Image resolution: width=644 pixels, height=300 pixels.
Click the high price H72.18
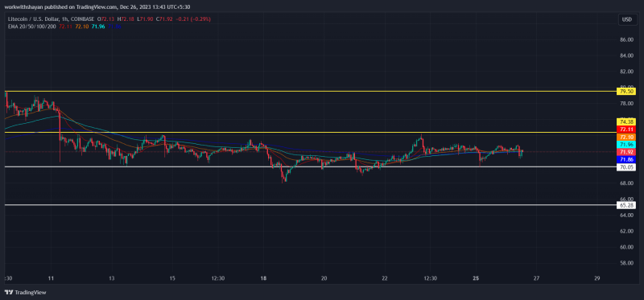(x=126, y=19)
